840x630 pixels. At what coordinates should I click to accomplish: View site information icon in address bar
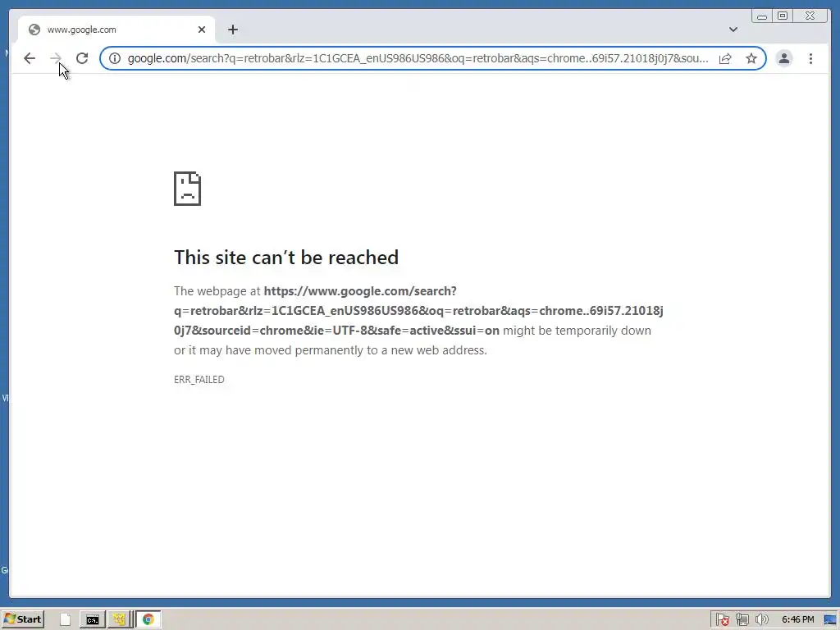point(115,58)
